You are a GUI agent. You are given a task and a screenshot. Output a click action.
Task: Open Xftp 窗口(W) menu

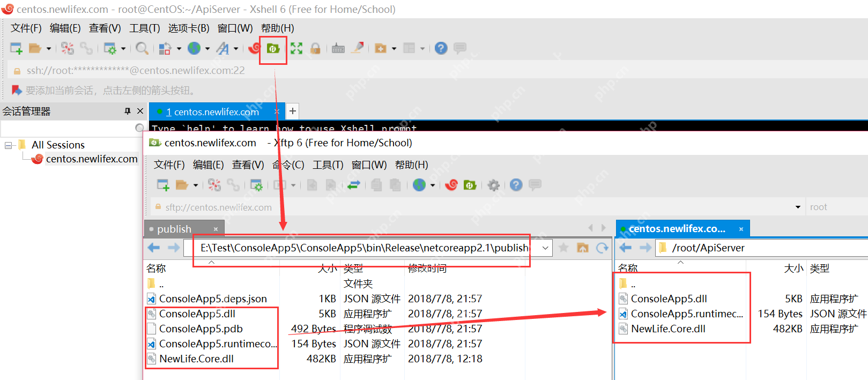369,165
